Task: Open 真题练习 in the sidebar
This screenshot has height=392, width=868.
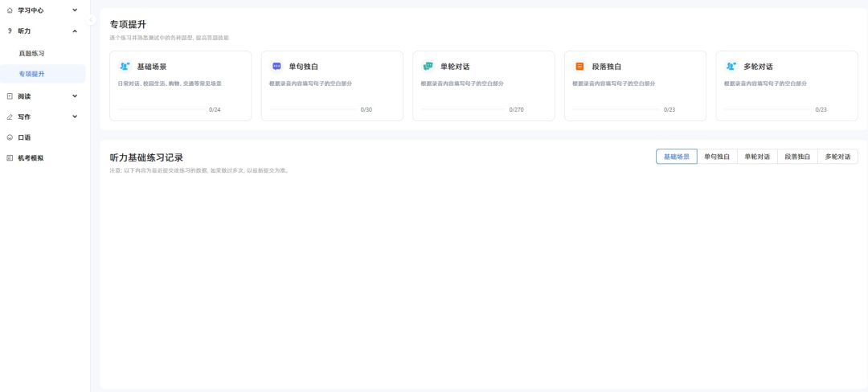Action: point(32,53)
